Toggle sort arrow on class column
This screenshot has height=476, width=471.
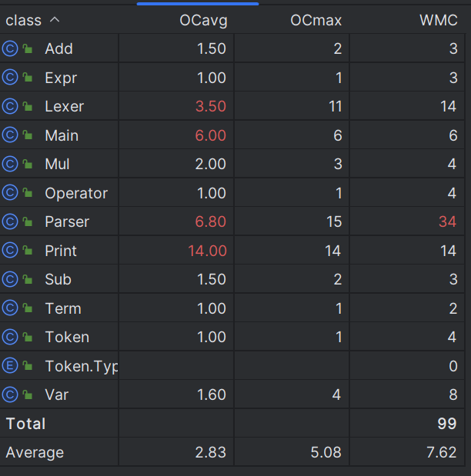pyautogui.click(x=55, y=20)
